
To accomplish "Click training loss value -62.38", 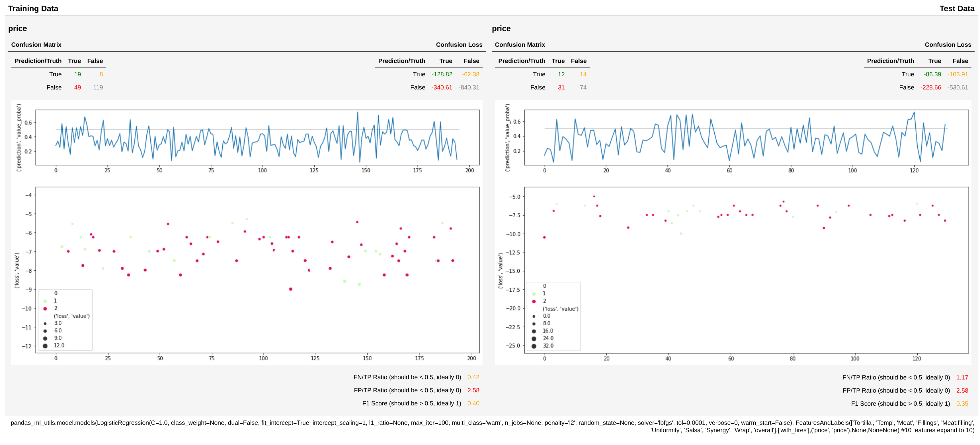I will [471, 74].
